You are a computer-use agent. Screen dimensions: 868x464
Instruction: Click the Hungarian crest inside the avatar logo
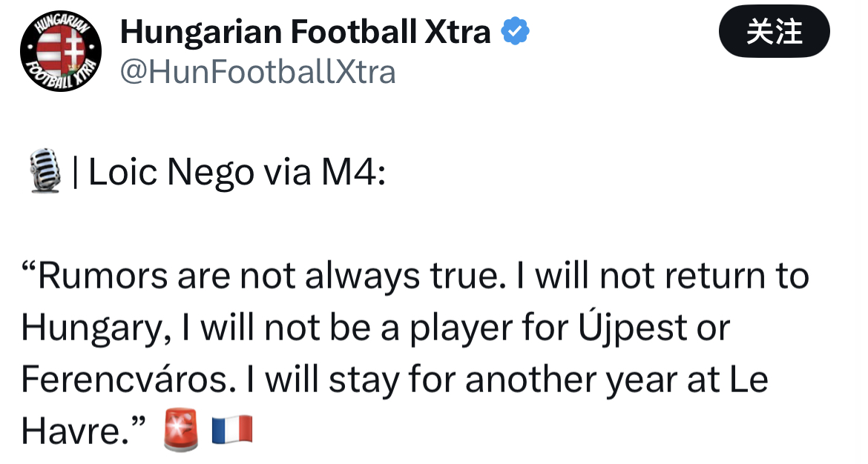61,53
